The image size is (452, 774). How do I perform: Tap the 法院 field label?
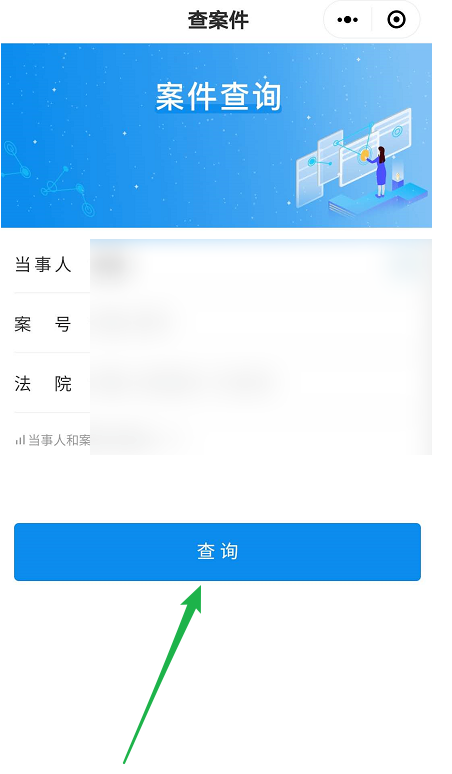(x=43, y=384)
